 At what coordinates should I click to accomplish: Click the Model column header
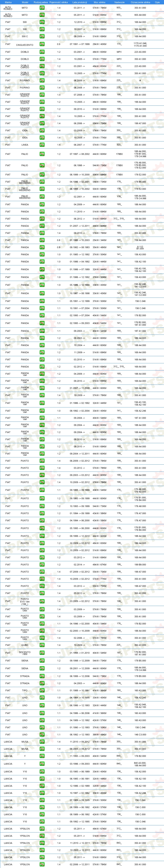click(25, 2)
